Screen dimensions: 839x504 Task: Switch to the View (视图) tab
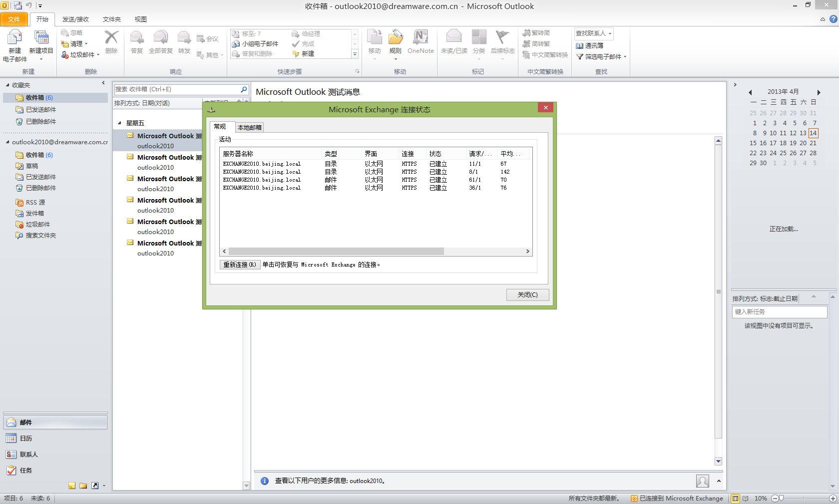[141, 19]
